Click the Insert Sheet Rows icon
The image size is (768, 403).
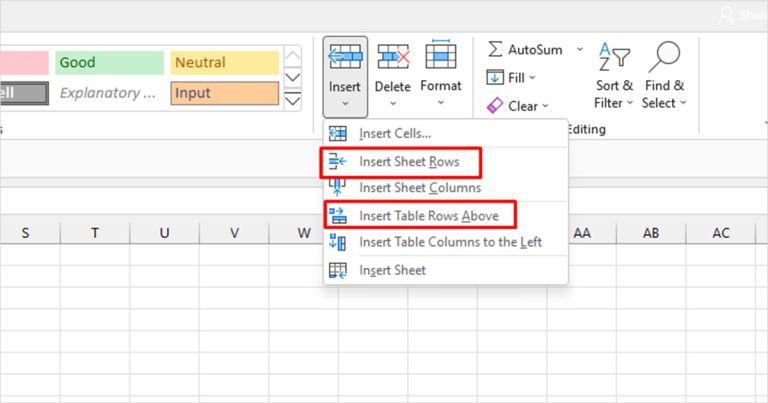click(x=337, y=162)
